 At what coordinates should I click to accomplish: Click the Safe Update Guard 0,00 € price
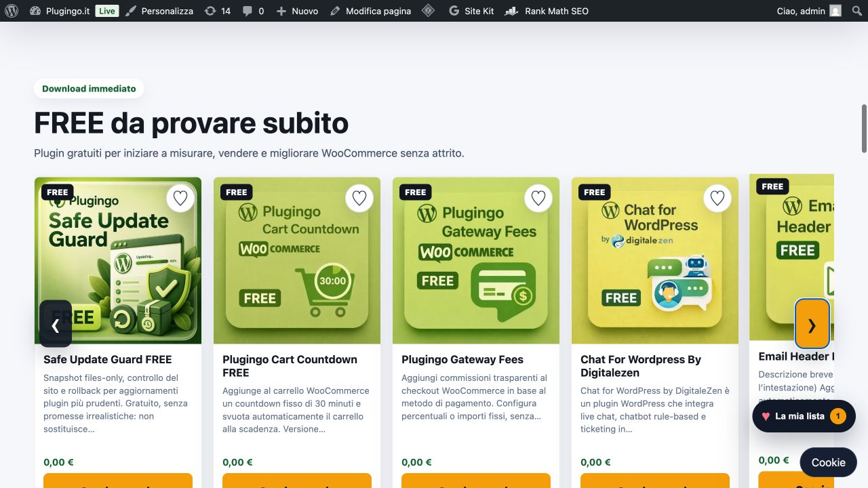point(59,462)
